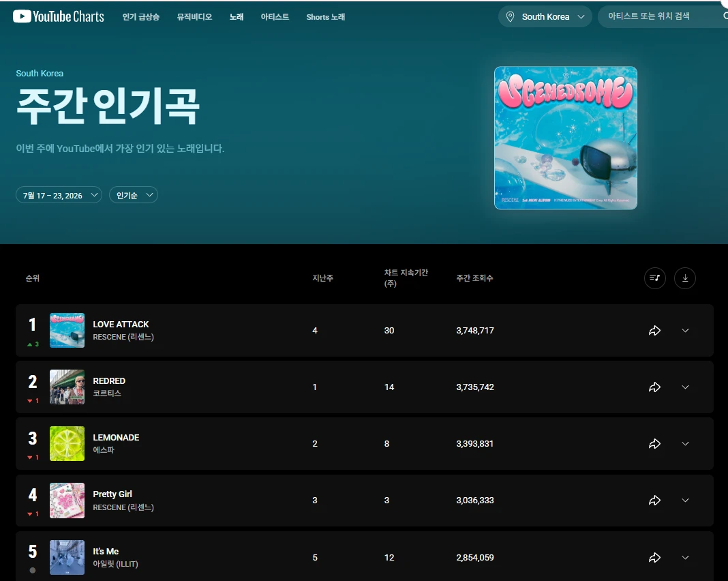The image size is (728, 581).
Task: Open the Pretty Girl song thumbnail
Action: (67, 500)
